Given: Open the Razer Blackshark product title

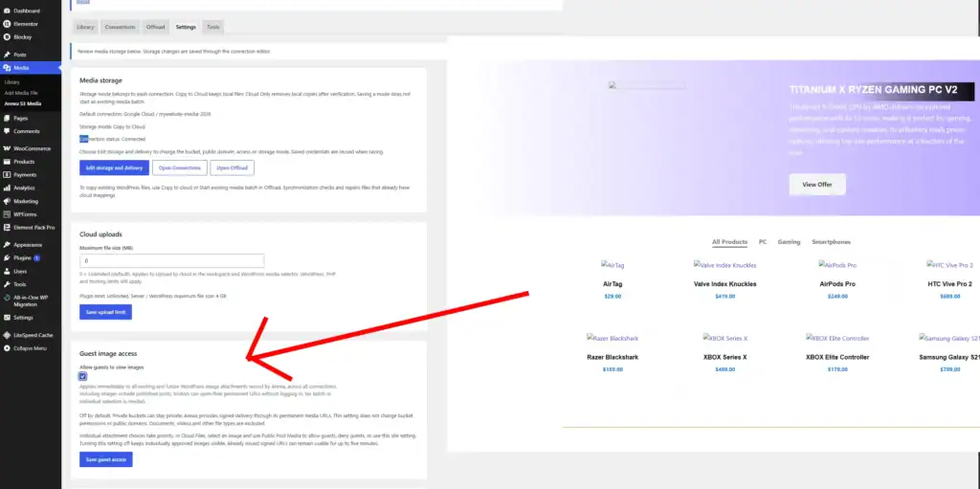Looking at the screenshot, I should 612,358.
